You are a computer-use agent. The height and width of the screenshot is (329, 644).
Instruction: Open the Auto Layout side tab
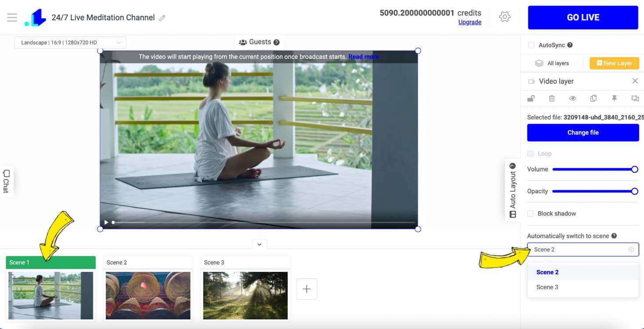512,190
